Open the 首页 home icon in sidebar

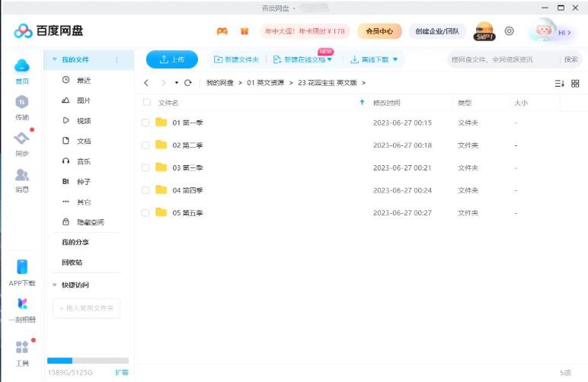tap(22, 66)
